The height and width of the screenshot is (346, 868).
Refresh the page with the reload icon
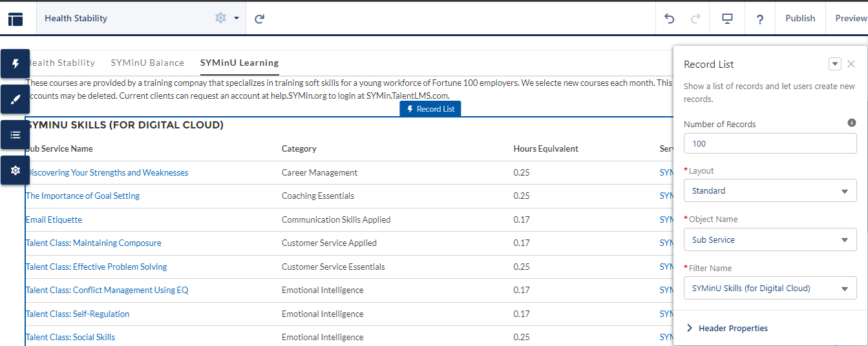click(259, 19)
